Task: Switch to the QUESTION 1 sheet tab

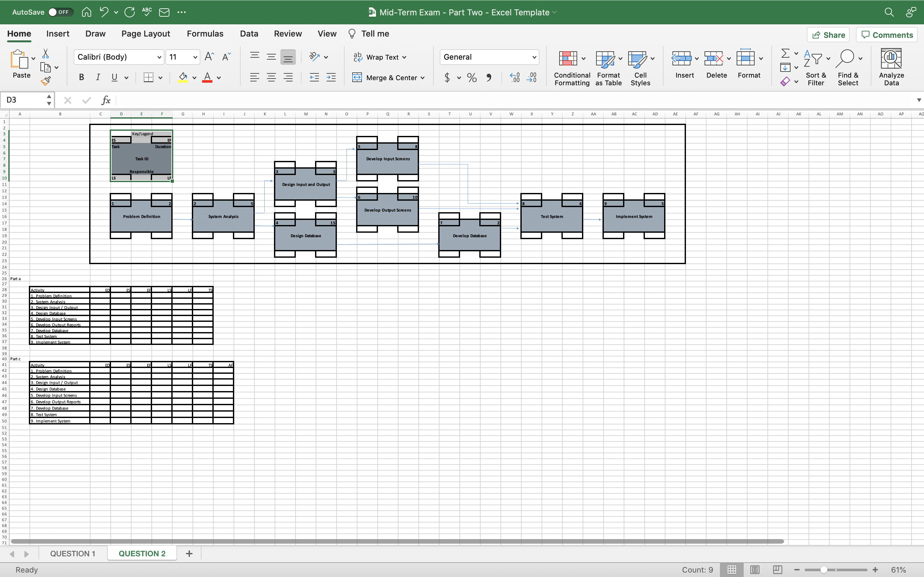Action: [x=73, y=553]
